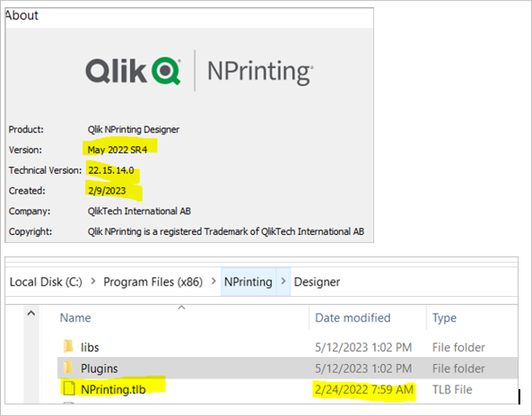Click the libs date 5/12/2023 1:02 PM
The height and width of the screenshot is (416, 532).
363,347
